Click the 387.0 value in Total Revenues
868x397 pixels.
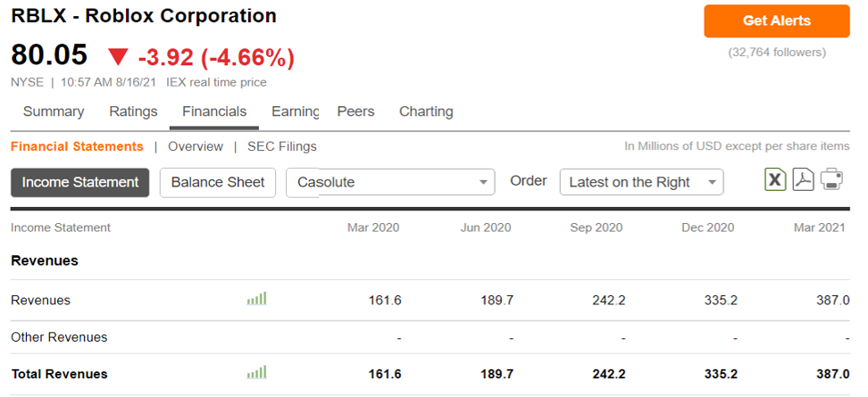coord(832,374)
